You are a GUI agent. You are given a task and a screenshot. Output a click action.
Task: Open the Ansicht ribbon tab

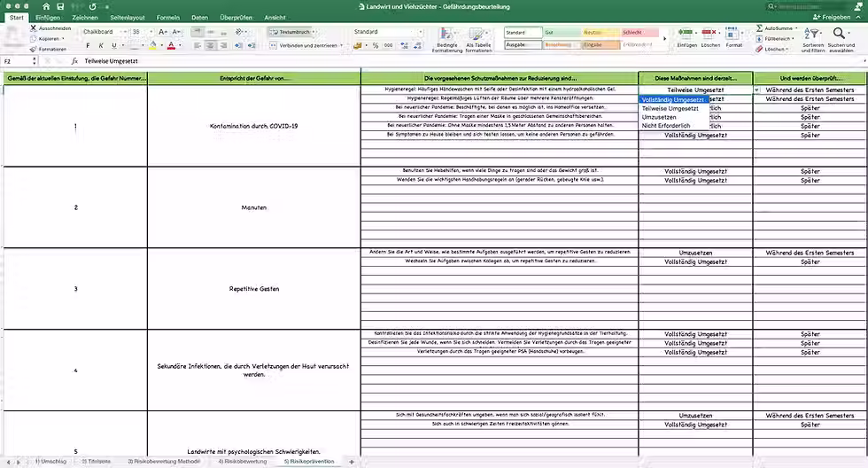tap(275, 18)
